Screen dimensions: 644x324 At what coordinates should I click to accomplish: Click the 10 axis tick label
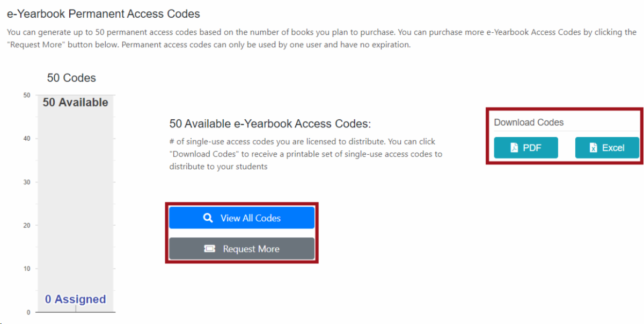[27, 269]
